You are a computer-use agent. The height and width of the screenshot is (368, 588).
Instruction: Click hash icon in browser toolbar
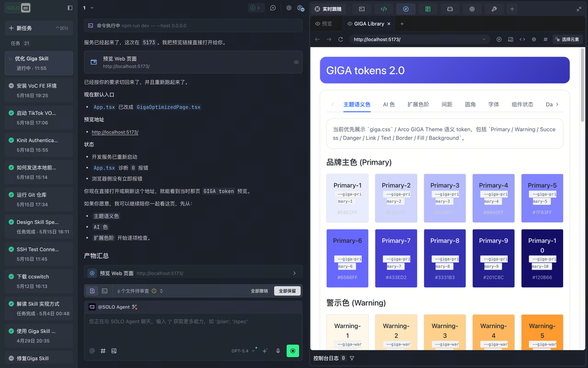[545, 40]
